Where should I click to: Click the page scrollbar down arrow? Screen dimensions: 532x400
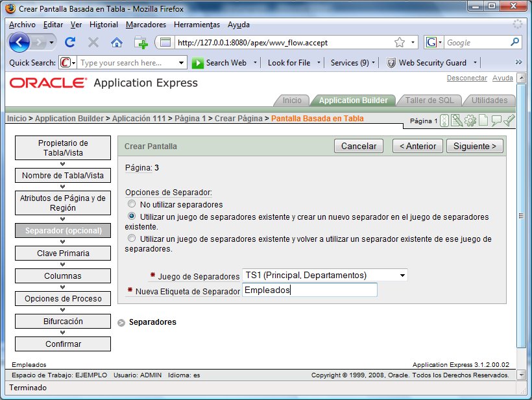522,375
